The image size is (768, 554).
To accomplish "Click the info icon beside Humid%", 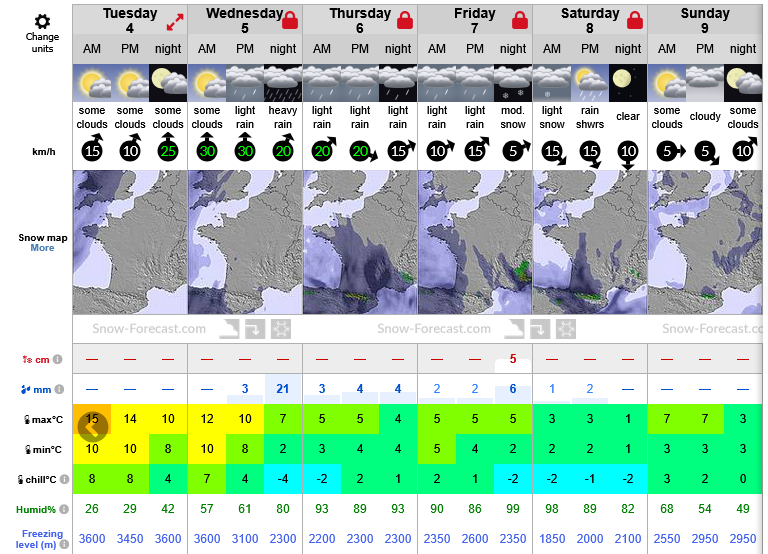I will 64,509.
